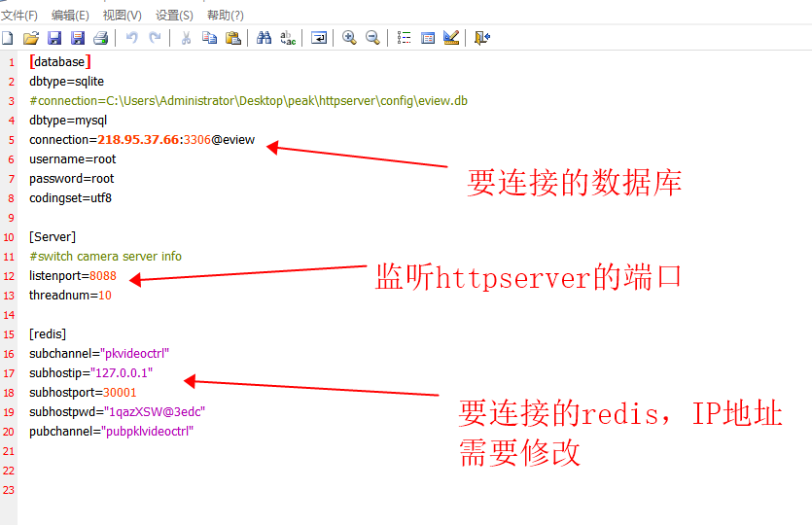Click the dbtype=sqlite line
812x525 pixels.
[67, 82]
